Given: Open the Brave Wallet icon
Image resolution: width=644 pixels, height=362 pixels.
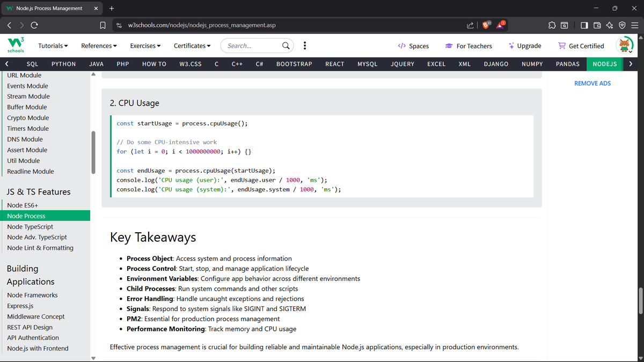Looking at the screenshot, I should 597,25.
